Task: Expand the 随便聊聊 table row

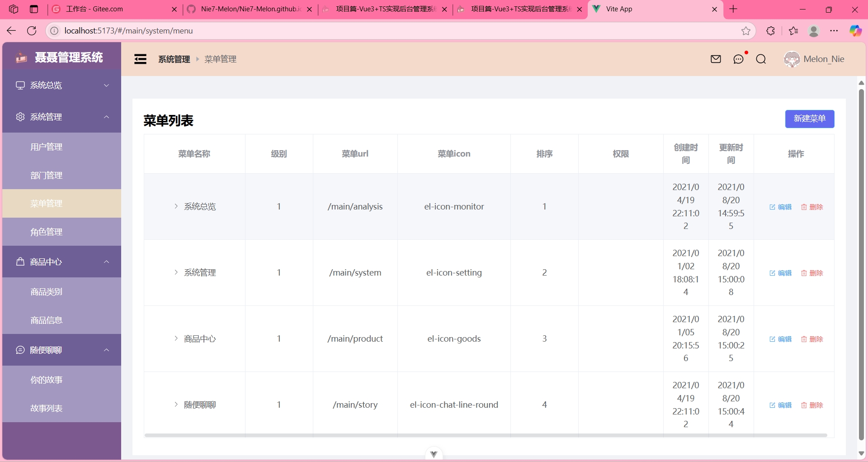Action: (x=176, y=405)
